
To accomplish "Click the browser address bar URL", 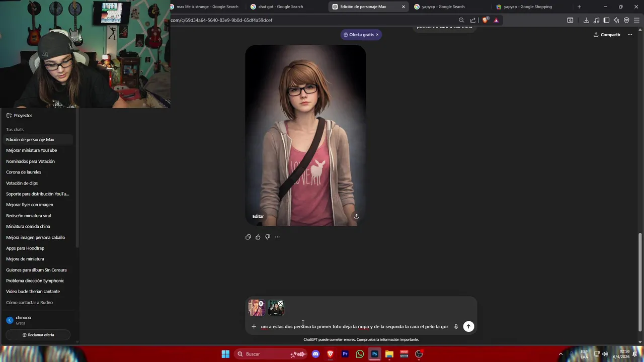I will pyautogui.click(x=221, y=20).
